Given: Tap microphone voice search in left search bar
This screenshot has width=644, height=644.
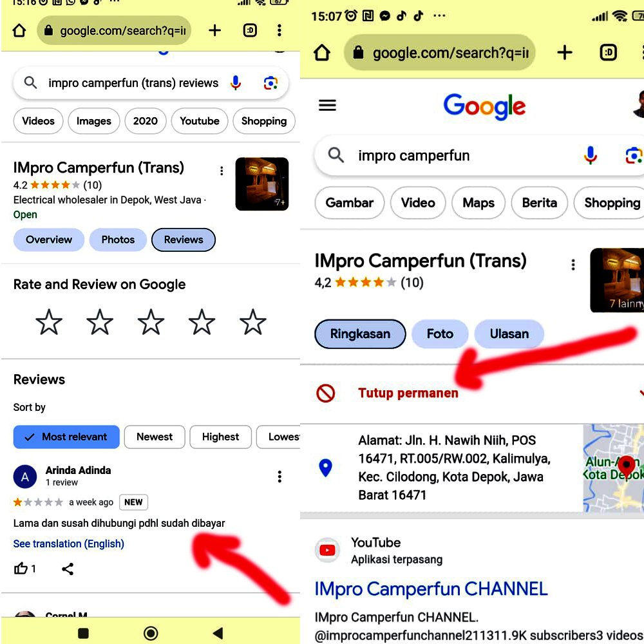Looking at the screenshot, I should 236,83.
